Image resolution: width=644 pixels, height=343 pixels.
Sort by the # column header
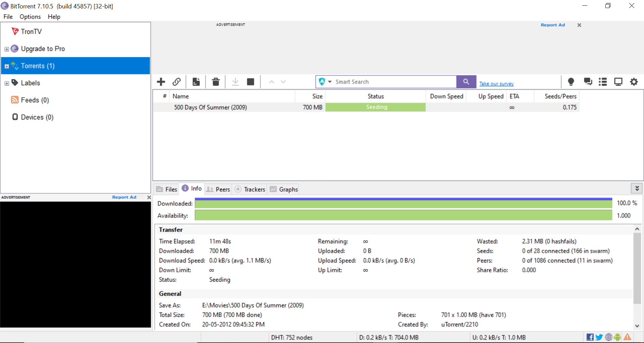[162, 96]
